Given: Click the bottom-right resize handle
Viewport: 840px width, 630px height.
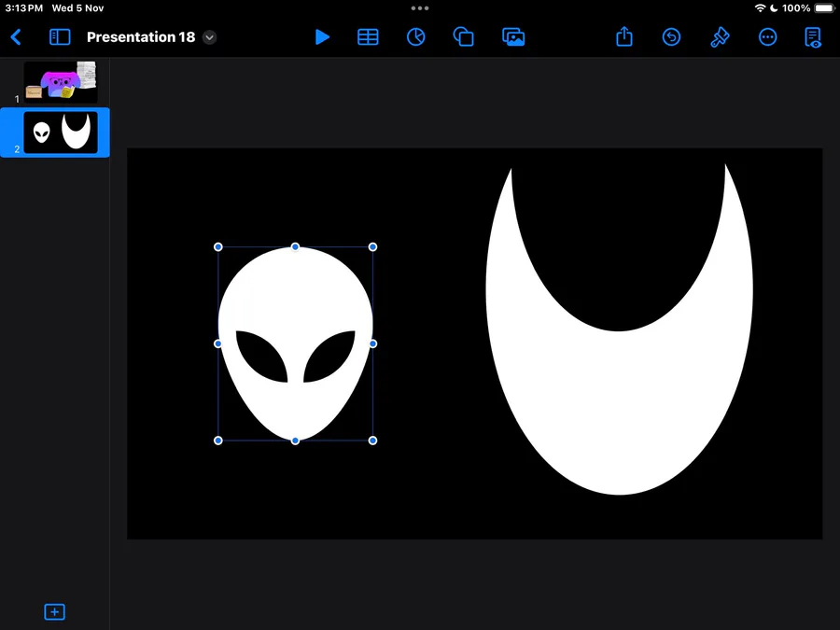Looking at the screenshot, I should point(372,441).
